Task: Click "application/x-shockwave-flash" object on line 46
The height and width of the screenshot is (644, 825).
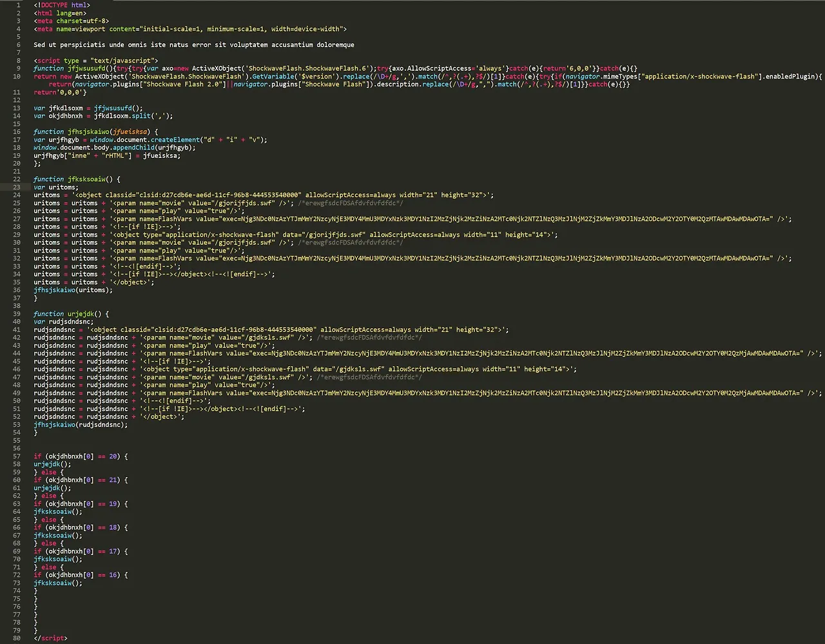Action: click(306, 369)
